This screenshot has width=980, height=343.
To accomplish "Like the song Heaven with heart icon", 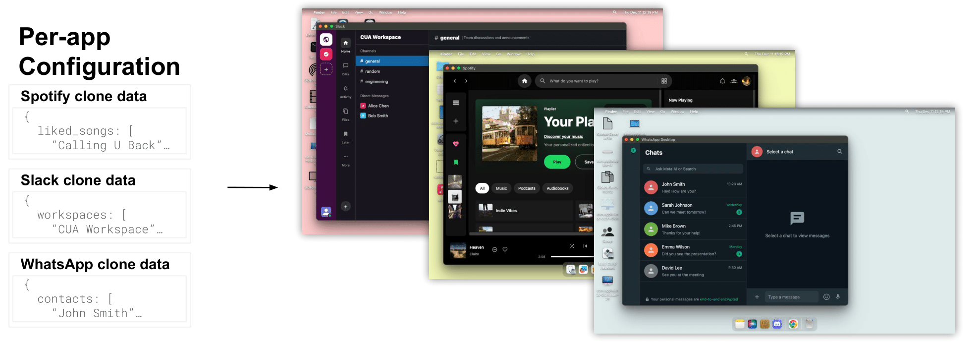I will (505, 249).
